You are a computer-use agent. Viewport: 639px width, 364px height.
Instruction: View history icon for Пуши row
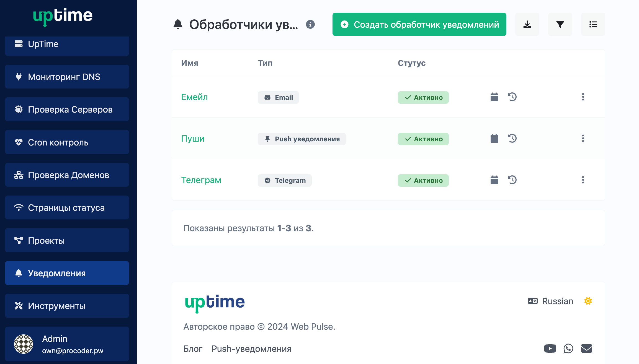[x=512, y=139]
